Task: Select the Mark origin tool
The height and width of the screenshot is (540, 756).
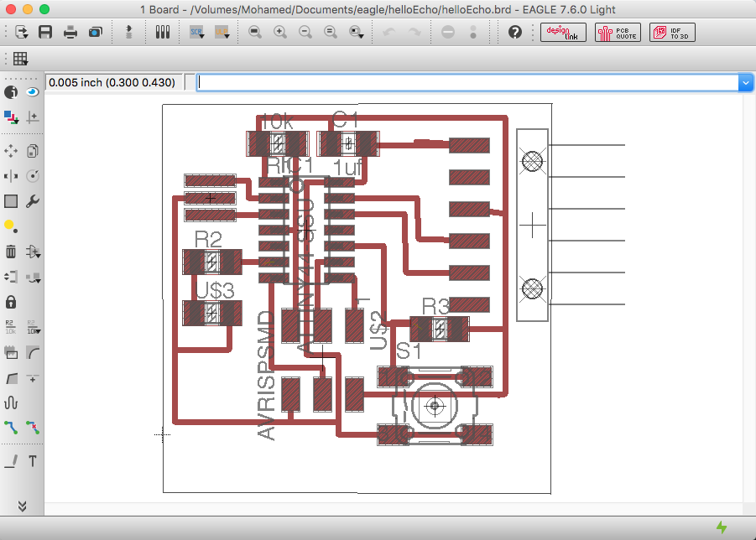Action: 32,117
